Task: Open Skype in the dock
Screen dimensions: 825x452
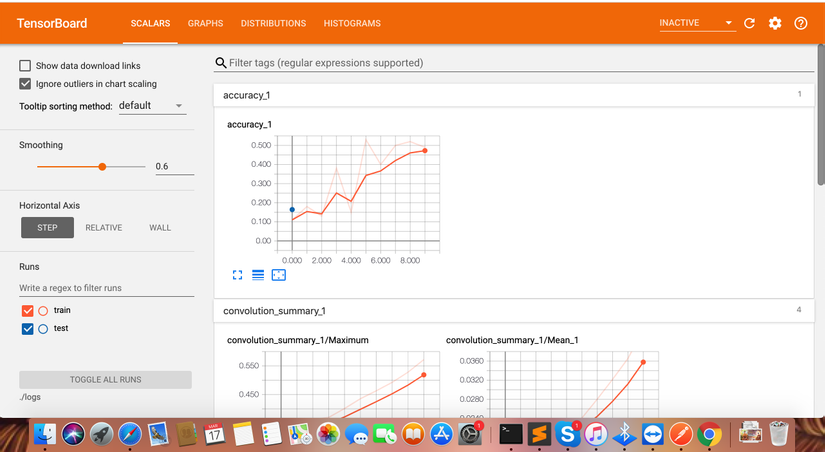Action: coord(568,435)
